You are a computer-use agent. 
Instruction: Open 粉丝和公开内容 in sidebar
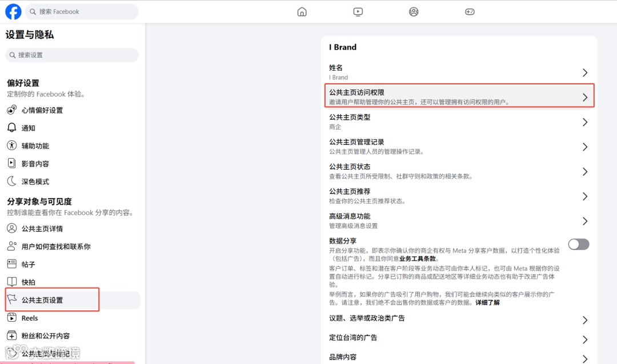tap(73, 335)
